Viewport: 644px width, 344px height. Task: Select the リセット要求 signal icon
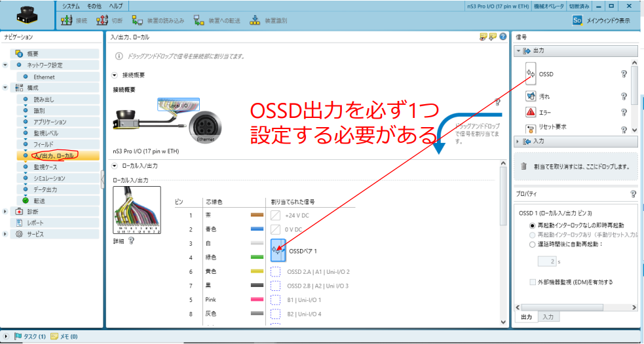(x=531, y=128)
